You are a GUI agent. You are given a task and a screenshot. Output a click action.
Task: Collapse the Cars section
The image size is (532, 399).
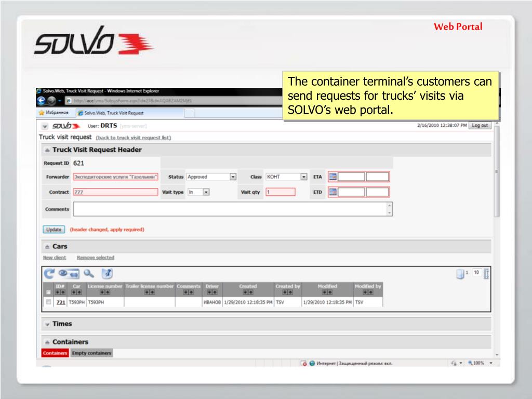(x=47, y=247)
